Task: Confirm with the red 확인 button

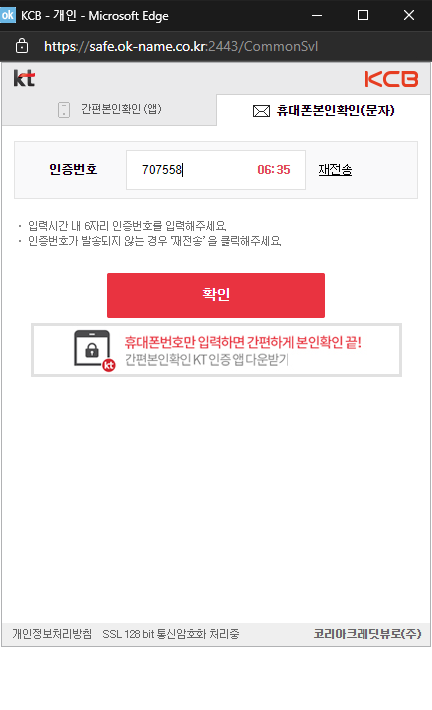Action: click(x=216, y=295)
